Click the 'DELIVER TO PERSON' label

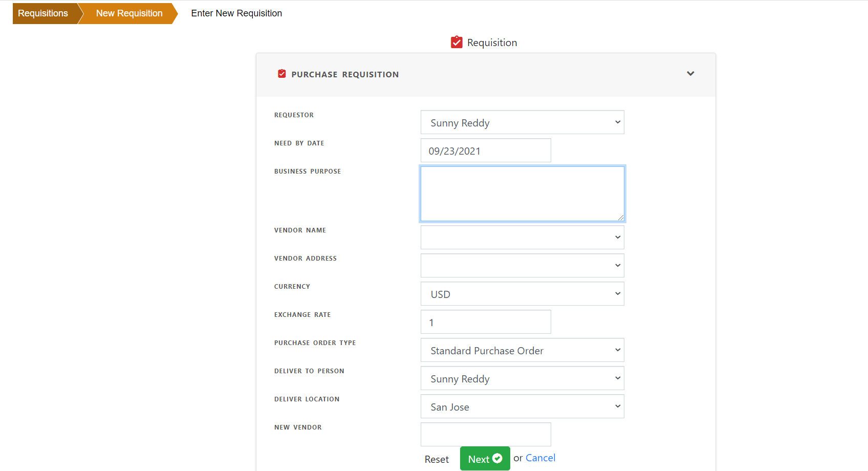coord(309,371)
